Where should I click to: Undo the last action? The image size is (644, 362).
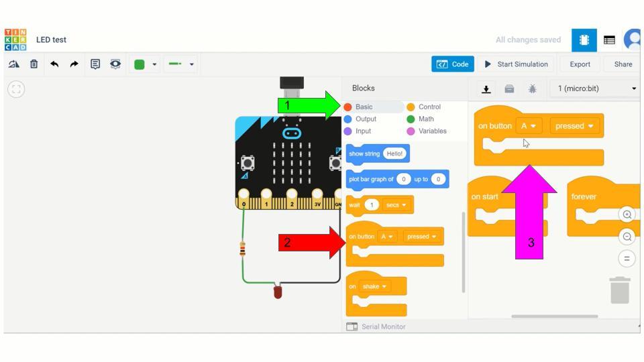click(54, 64)
